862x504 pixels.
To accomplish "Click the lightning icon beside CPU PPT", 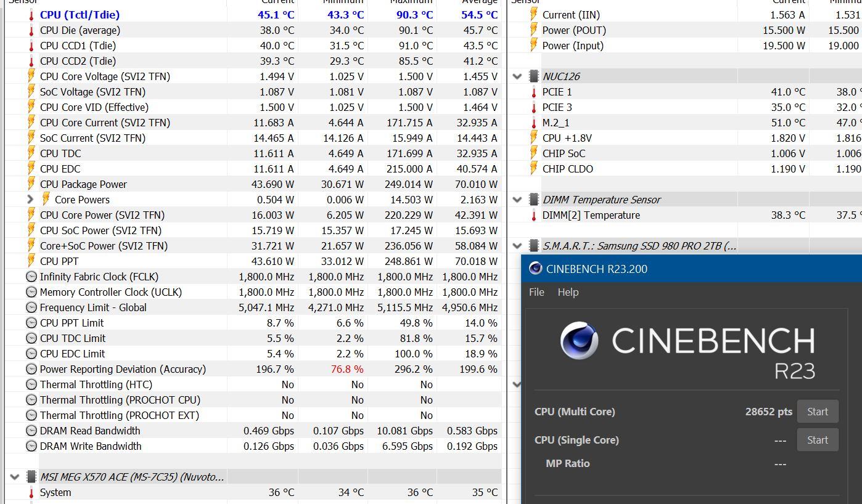I will [x=31, y=261].
